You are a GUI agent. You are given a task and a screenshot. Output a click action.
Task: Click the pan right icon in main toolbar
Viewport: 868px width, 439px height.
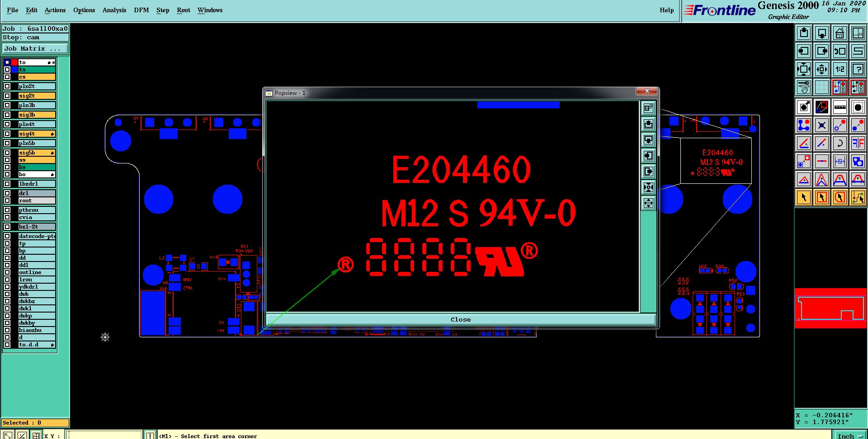coord(822,51)
